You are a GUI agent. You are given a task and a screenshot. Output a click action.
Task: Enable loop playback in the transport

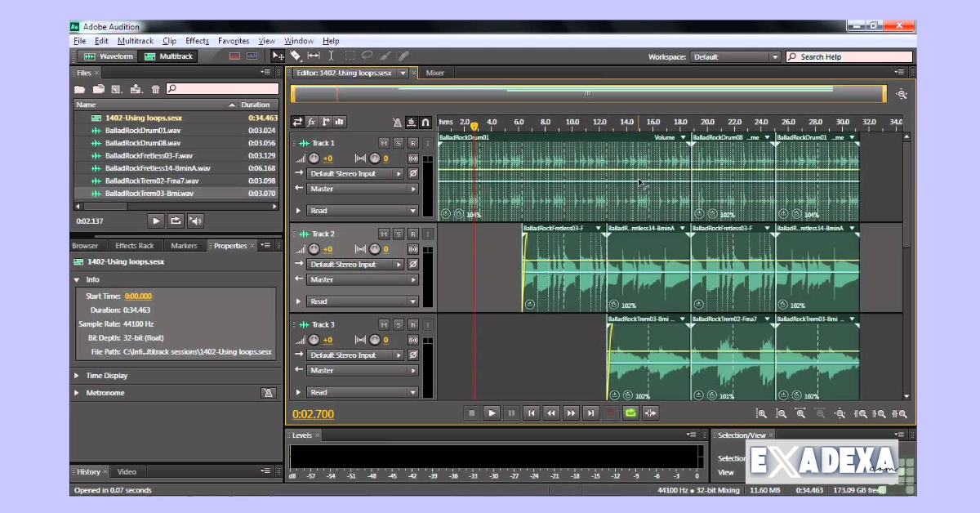(x=630, y=413)
